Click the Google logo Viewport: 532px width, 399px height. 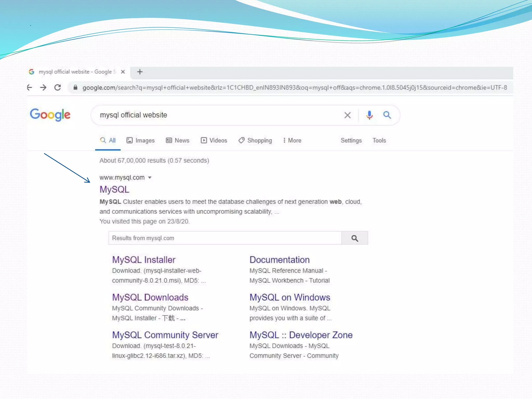tap(50, 115)
